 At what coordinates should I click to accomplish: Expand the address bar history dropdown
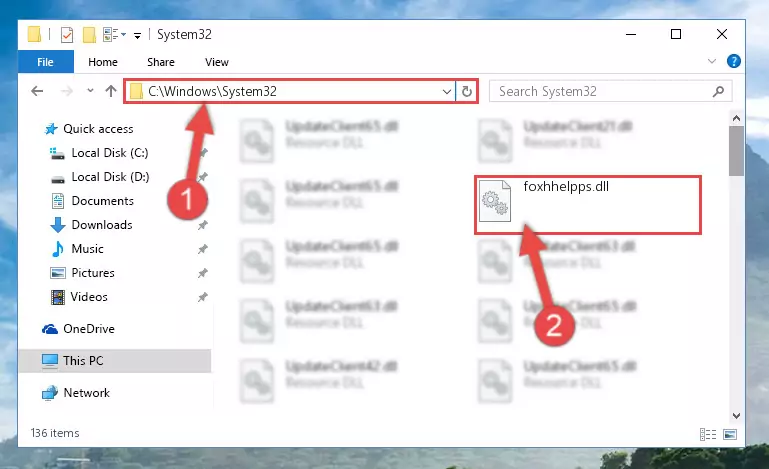(x=446, y=91)
